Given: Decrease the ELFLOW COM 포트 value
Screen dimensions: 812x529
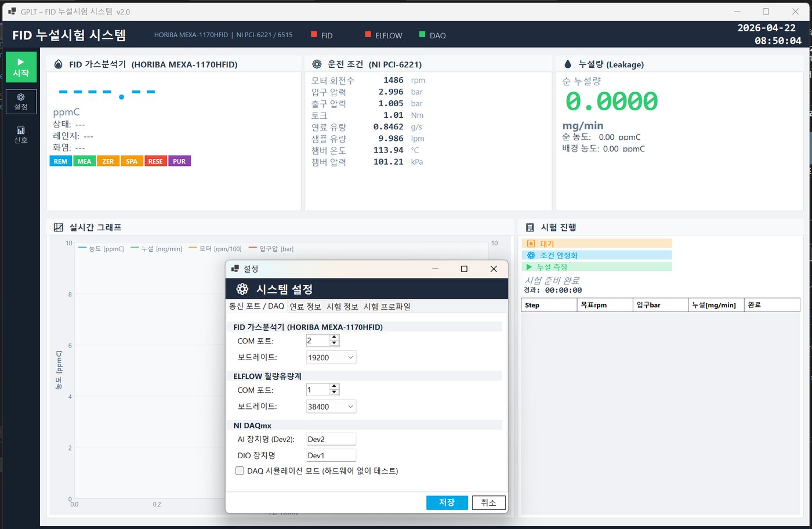Looking at the screenshot, I should tap(334, 393).
